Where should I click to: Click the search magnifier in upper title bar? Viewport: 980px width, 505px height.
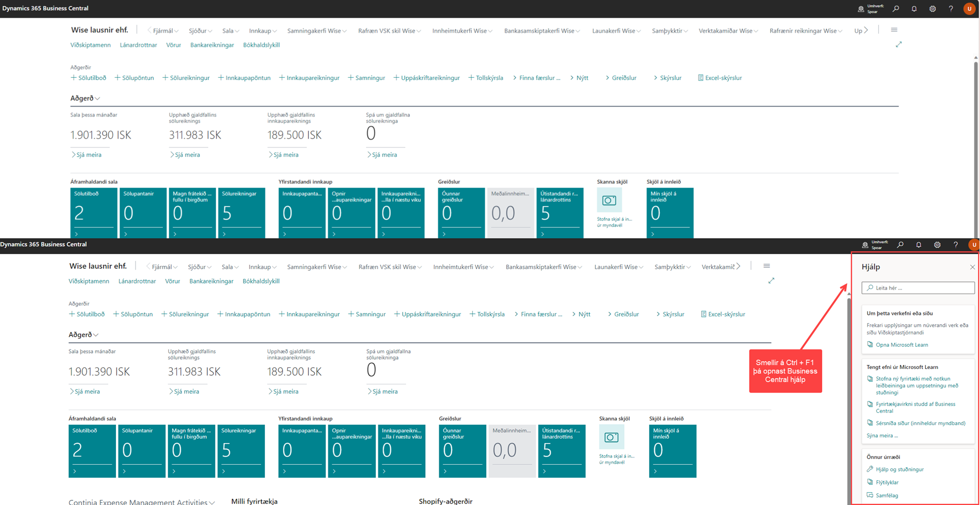coord(896,9)
